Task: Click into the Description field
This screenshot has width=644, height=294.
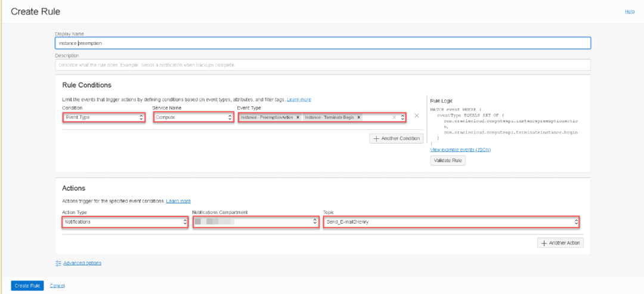Action: coord(322,64)
